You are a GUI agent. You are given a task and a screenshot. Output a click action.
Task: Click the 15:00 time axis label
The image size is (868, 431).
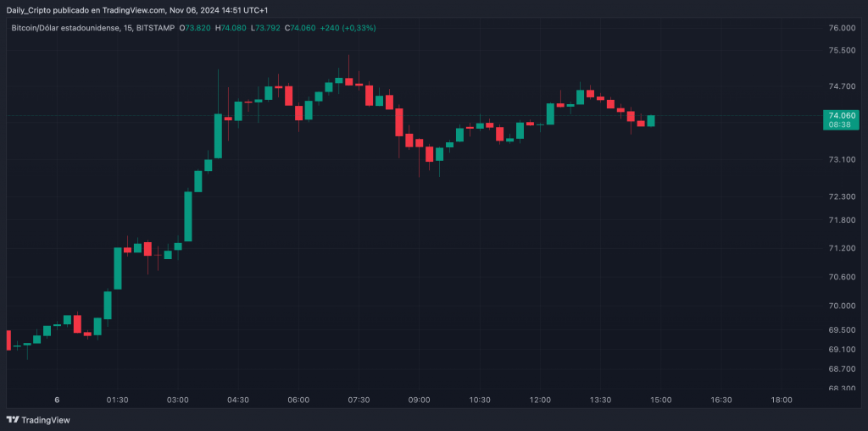pyautogui.click(x=661, y=400)
